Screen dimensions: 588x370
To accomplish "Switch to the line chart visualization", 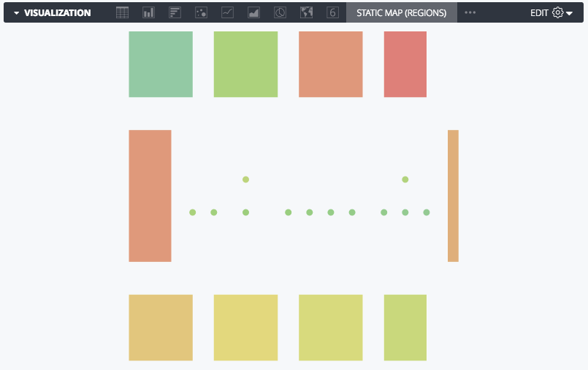I will point(227,12).
